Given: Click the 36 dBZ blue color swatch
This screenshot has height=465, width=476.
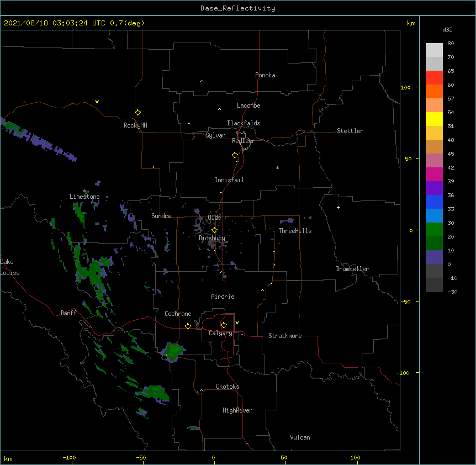Looking at the screenshot, I should pos(434,202).
